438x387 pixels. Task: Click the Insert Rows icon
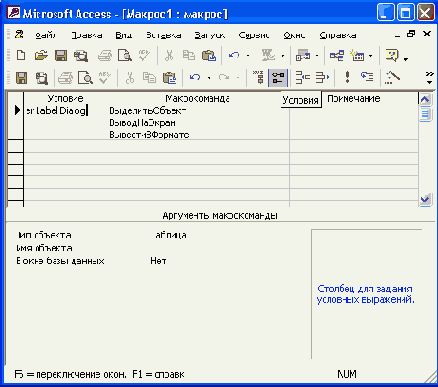(303, 78)
